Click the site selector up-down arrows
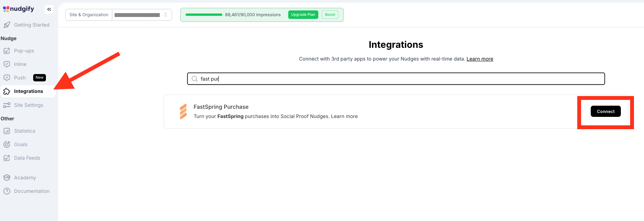This screenshot has height=221, width=644. point(166,15)
